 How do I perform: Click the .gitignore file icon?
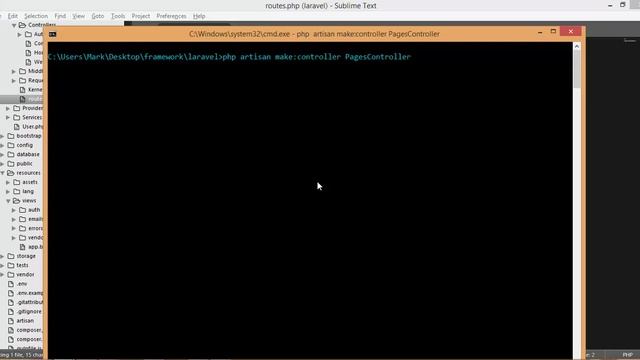pos(11,311)
